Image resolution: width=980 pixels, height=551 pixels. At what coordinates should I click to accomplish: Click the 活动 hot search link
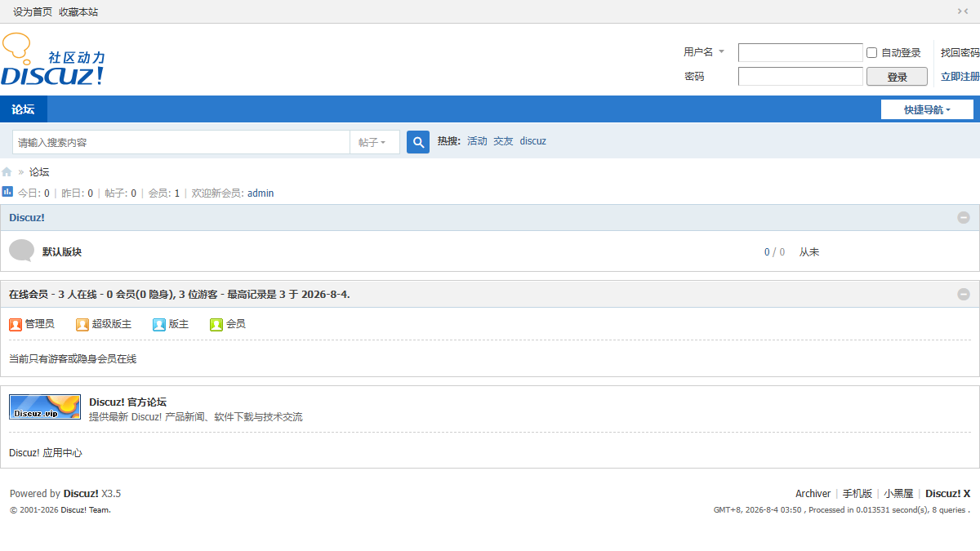[477, 141]
